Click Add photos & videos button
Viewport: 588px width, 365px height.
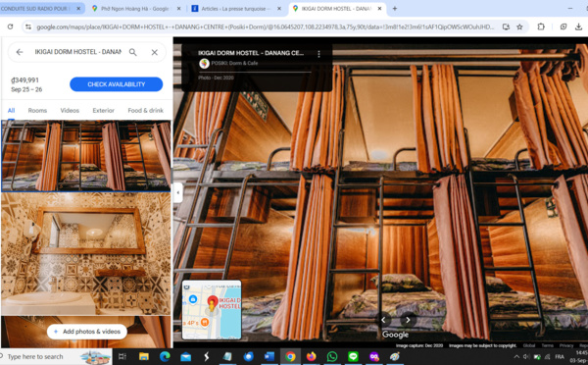coord(87,332)
